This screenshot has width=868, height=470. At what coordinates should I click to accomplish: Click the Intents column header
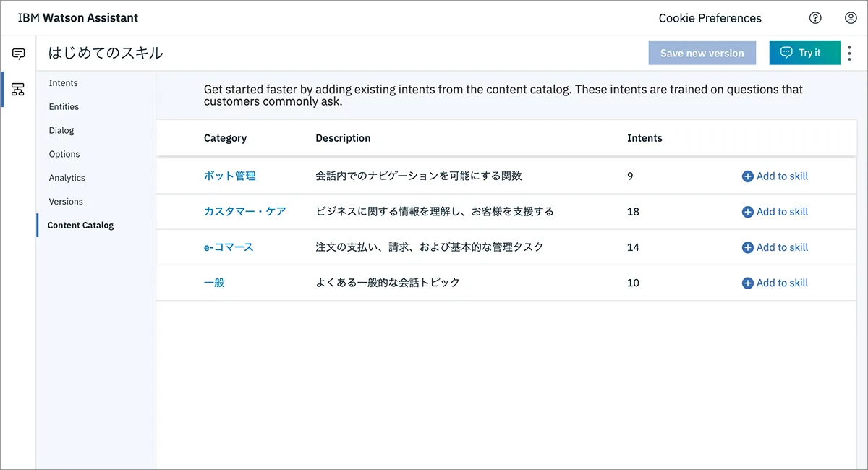click(x=644, y=138)
